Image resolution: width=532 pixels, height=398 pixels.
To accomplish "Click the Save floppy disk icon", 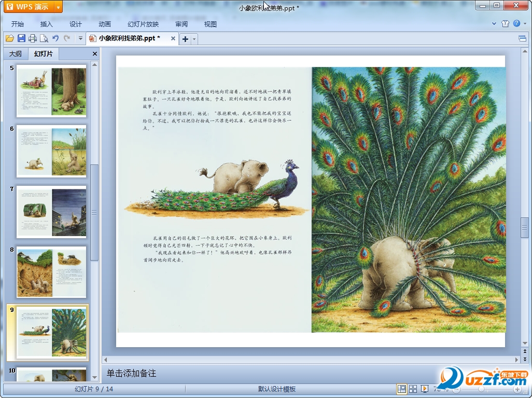I will 21,38.
